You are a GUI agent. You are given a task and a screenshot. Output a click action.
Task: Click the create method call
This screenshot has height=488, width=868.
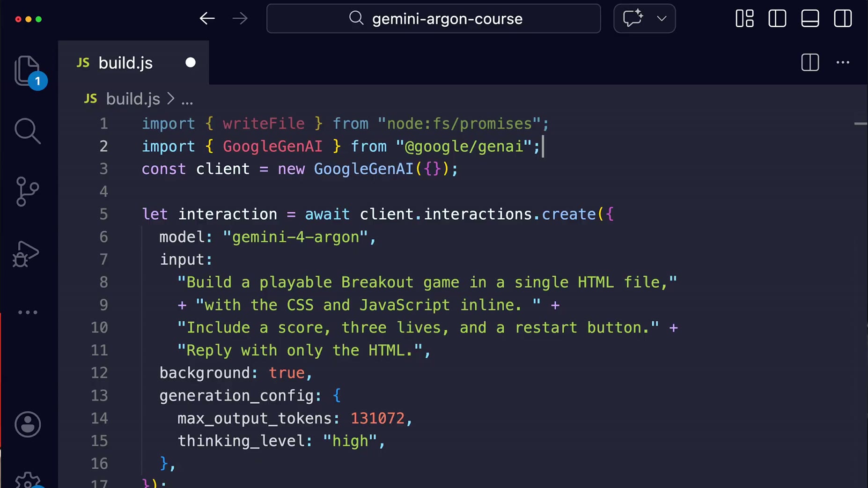[569, 214]
